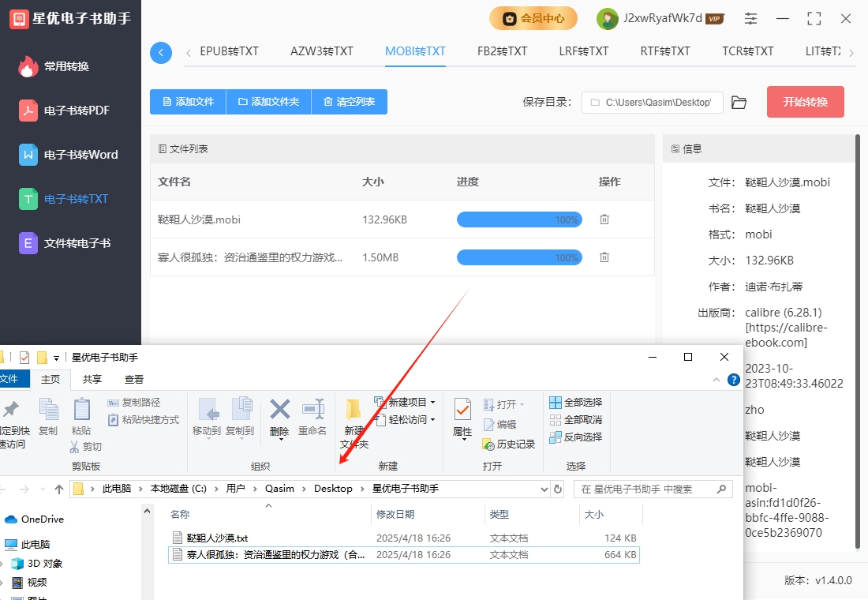This screenshot has height=600, width=868.
Task: Expand the 轻松访问 dropdown
Action: [433, 420]
